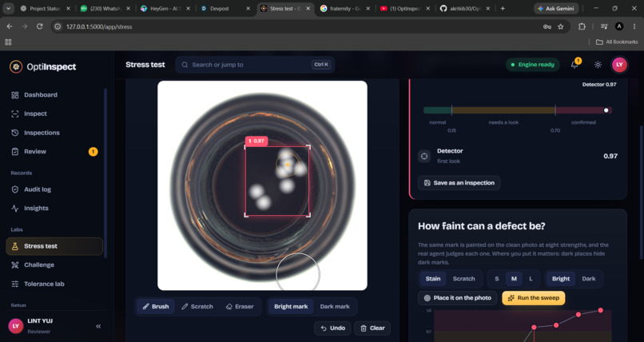644x342 pixels.
Task: Toggle light/dark theme sun icon
Action: click(x=598, y=65)
